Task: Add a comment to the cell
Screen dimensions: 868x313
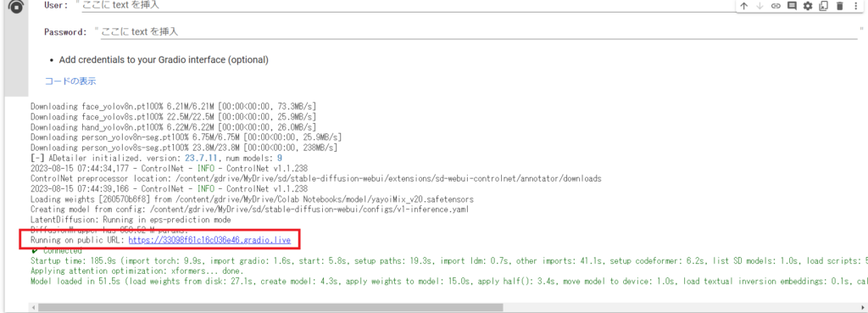Action: click(x=792, y=6)
